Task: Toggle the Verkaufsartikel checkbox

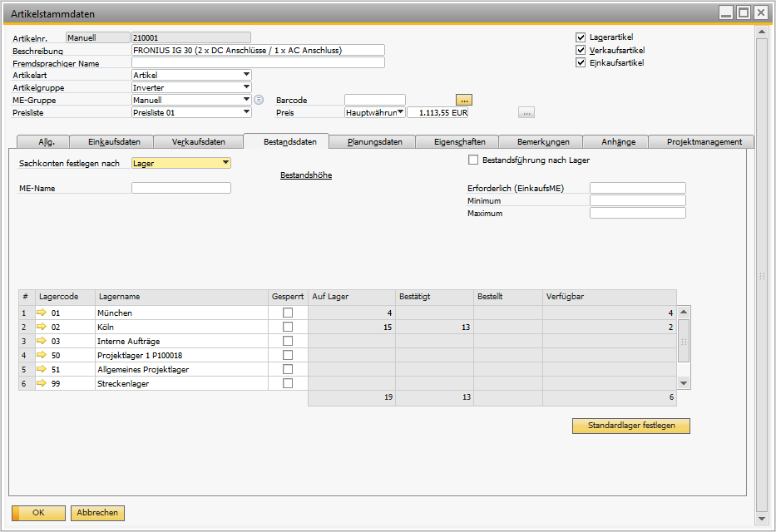Action: click(581, 50)
